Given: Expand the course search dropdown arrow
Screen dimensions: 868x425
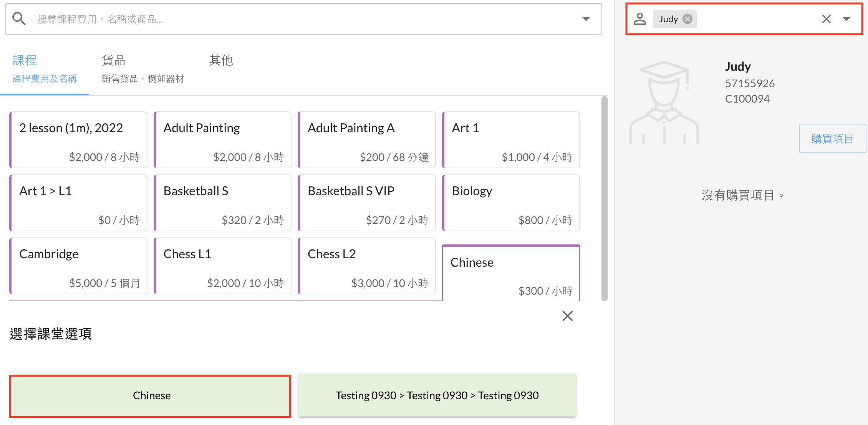Looking at the screenshot, I should coord(586,19).
